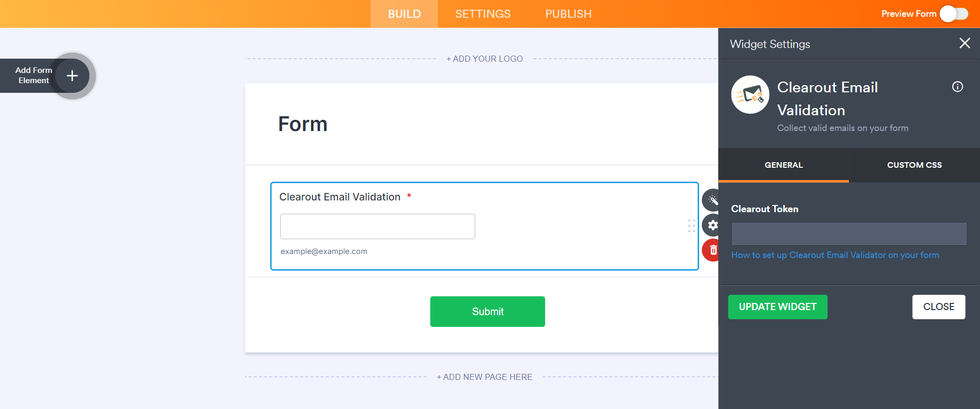Click the Widget Settings title
This screenshot has width=980, height=409.
(x=770, y=44)
